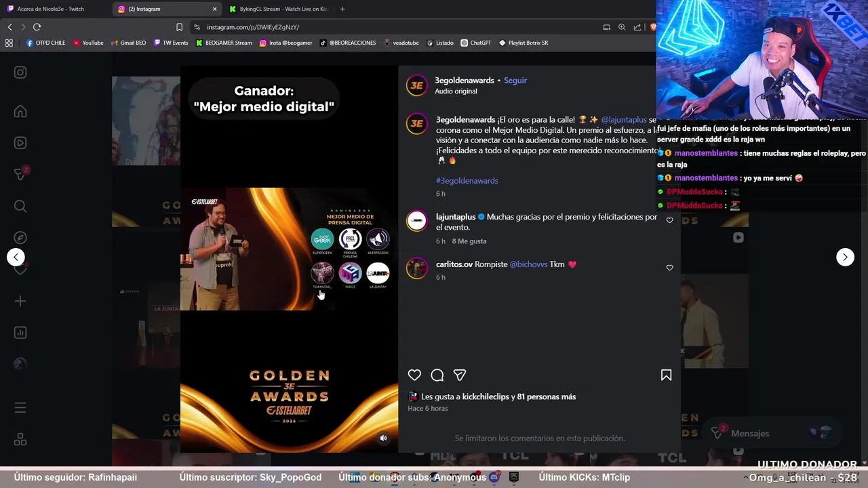868x488 pixels.
Task: Like the lajuntaplus comment
Action: point(669,220)
